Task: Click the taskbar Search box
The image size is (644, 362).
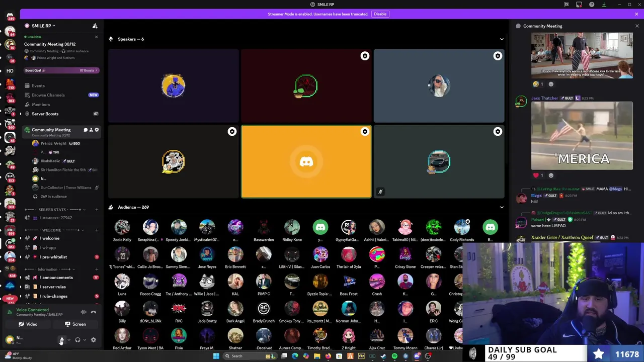Action: [x=249, y=356]
